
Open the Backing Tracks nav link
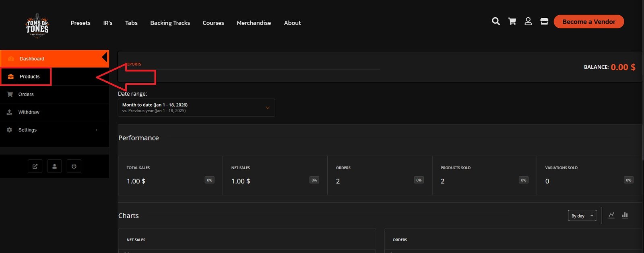(170, 23)
